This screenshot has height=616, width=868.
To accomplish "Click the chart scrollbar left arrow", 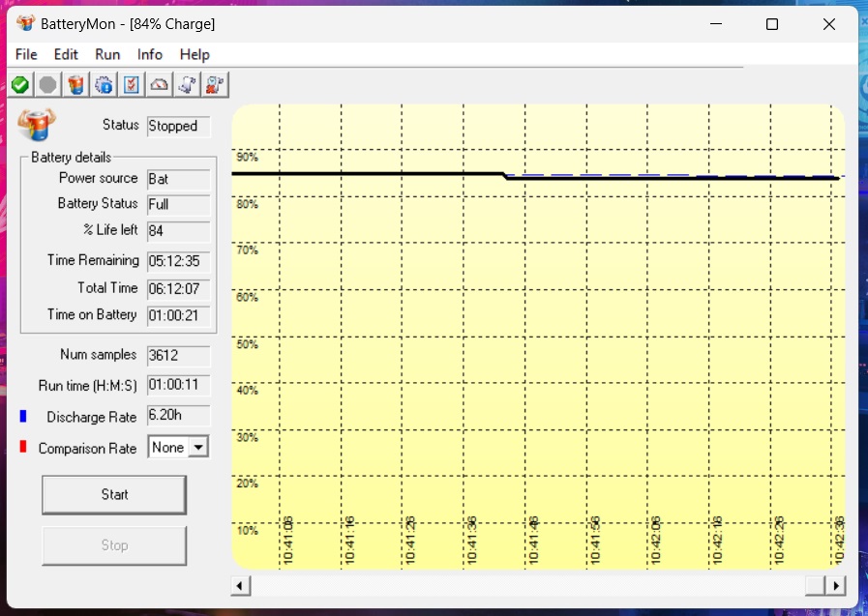I will coord(240,586).
